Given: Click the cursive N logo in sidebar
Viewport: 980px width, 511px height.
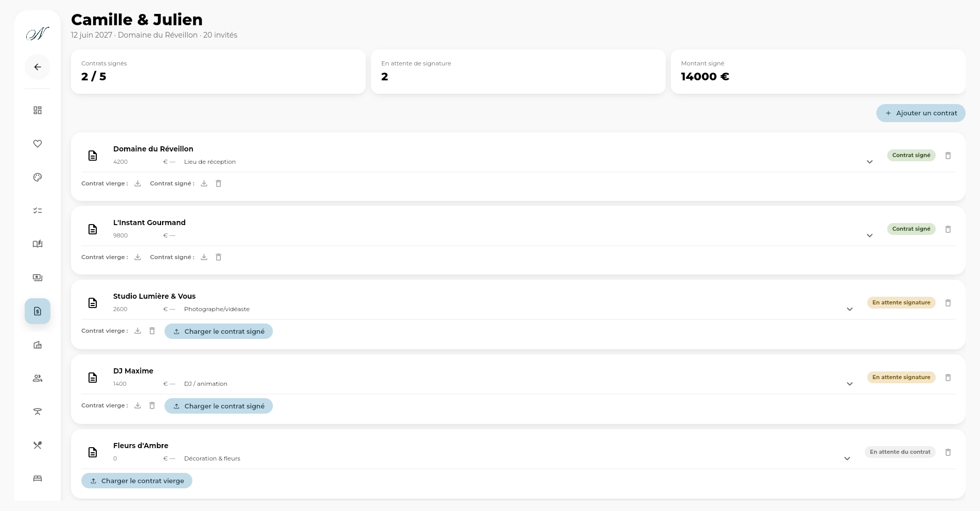Looking at the screenshot, I should (38, 34).
